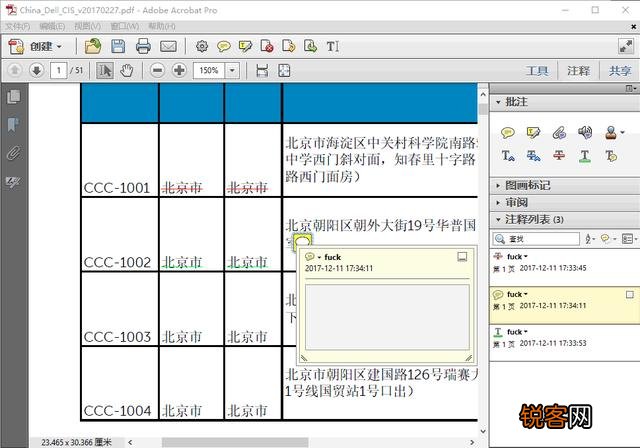Open the Bookmarks panel in left sidebar
The height and width of the screenshot is (448, 640).
(x=13, y=125)
